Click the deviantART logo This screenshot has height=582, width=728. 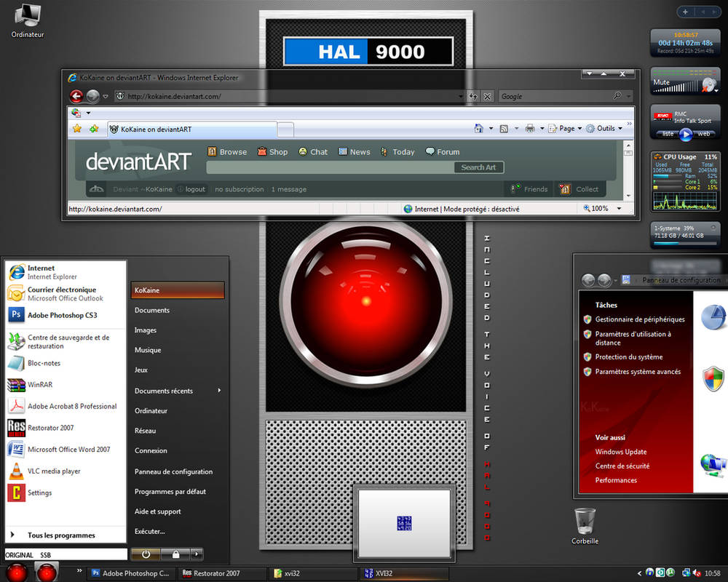(138, 162)
